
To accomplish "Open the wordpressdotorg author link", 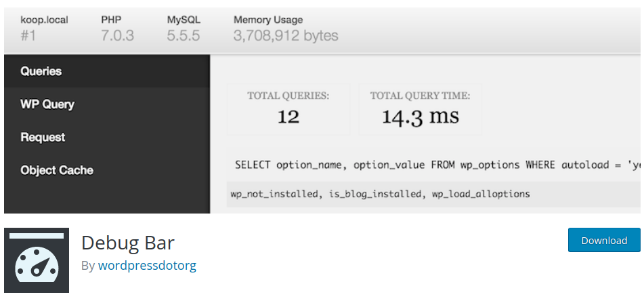I will coord(147,265).
